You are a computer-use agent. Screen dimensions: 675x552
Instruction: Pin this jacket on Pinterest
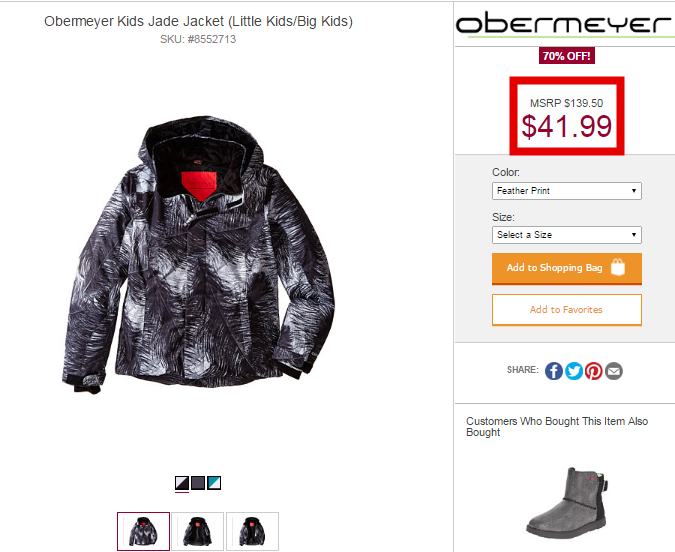(x=593, y=371)
